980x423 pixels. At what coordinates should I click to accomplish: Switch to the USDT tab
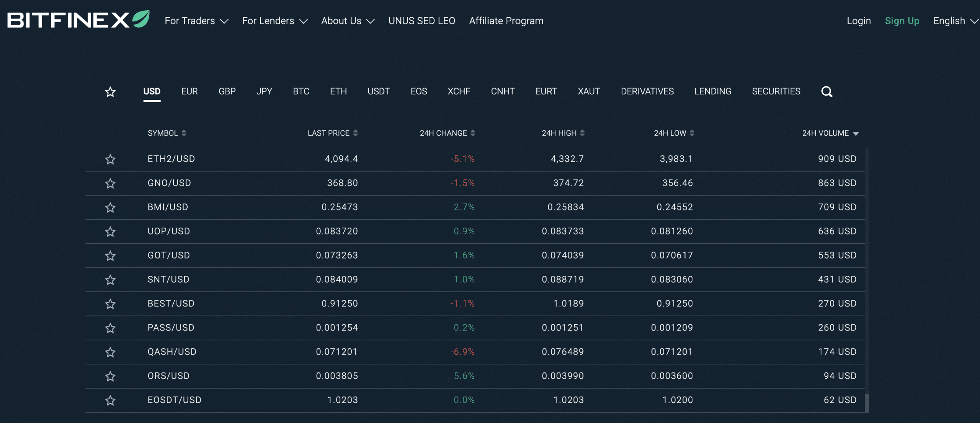[x=379, y=91]
